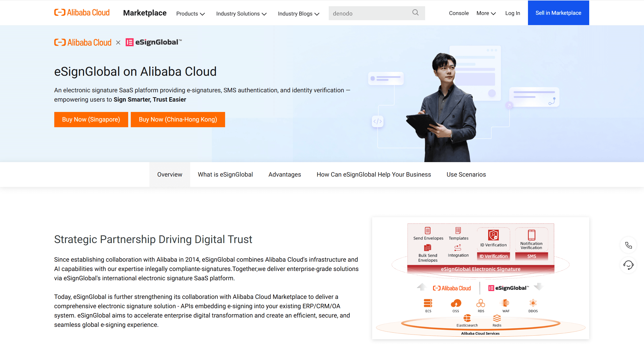Viewport: 644px width, 355px height.
Task: Click Sell in Marketplace button
Action: pyautogui.click(x=558, y=13)
